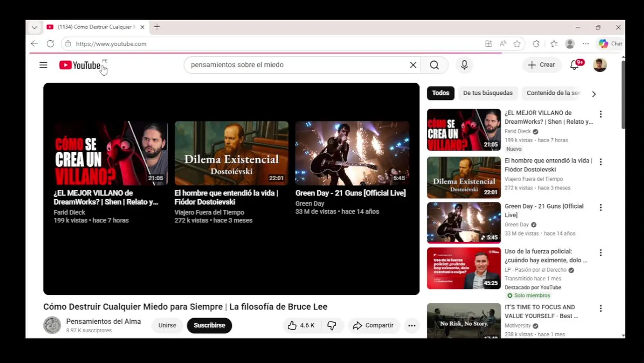This screenshot has height=363, width=644.
Task: Open sidebar title Uso de la fuerza policial
Action: coord(546,256)
